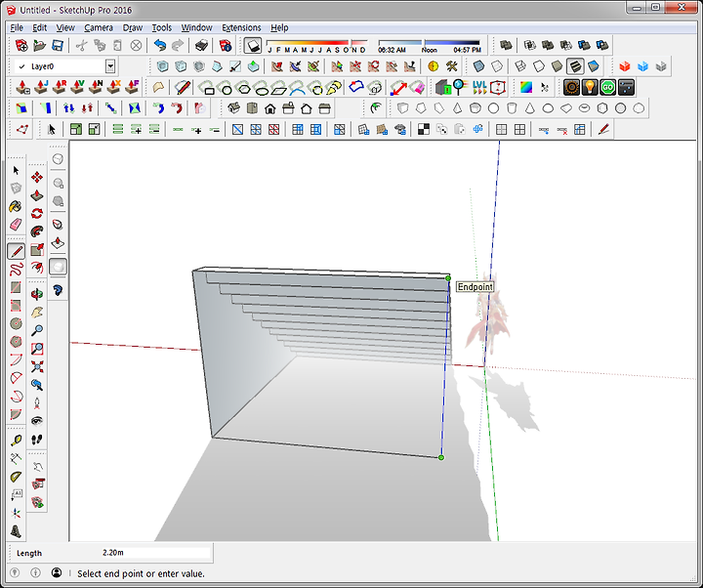Open the Model Info icon
This screenshot has width=703, height=588.
coord(226,45)
